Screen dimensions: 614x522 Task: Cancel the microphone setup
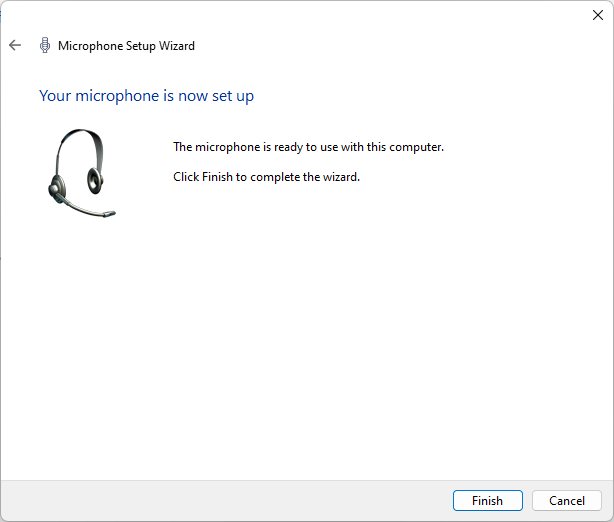[567, 500]
